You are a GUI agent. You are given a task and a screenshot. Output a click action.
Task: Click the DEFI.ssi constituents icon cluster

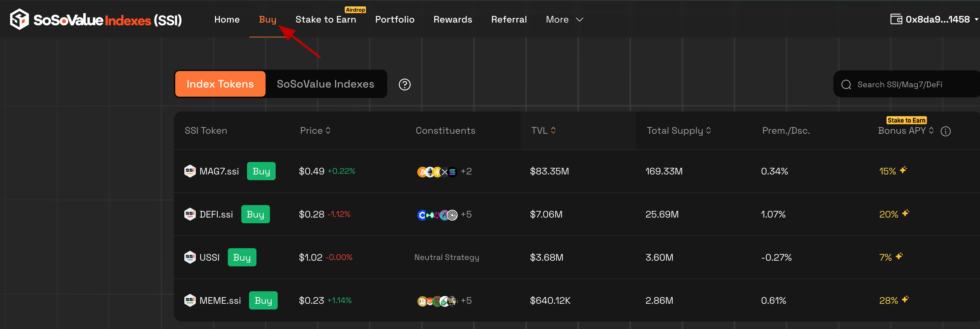click(x=437, y=215)
